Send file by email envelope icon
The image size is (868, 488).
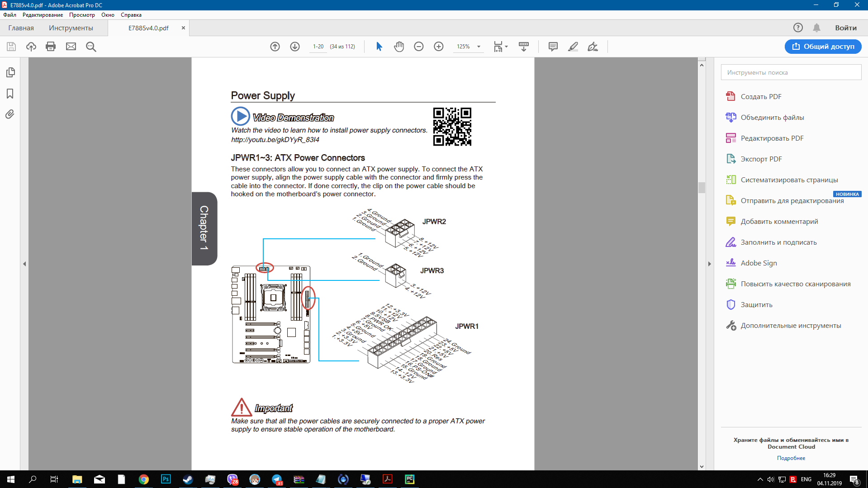coord(71,47)
